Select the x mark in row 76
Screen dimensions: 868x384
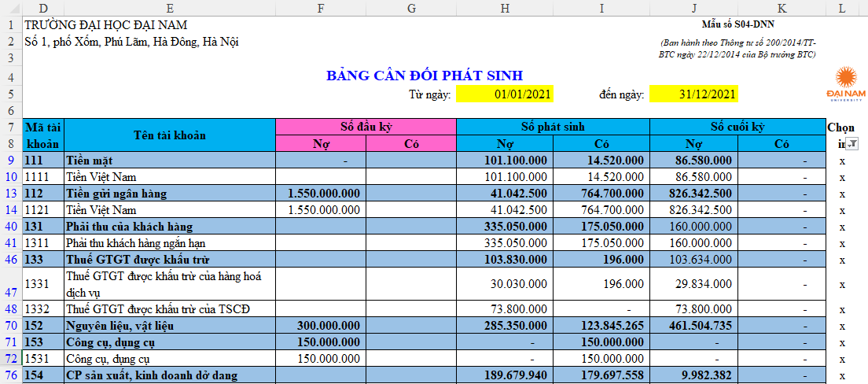coord(842,375)
